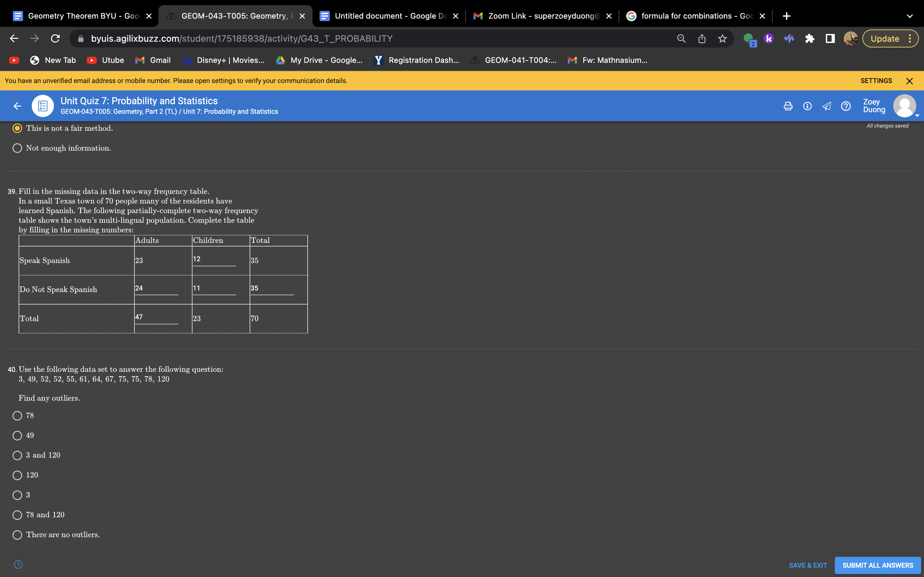Bookmark this page with the star icon
This screenshot has height=577, width=924.
pos(722,38)
